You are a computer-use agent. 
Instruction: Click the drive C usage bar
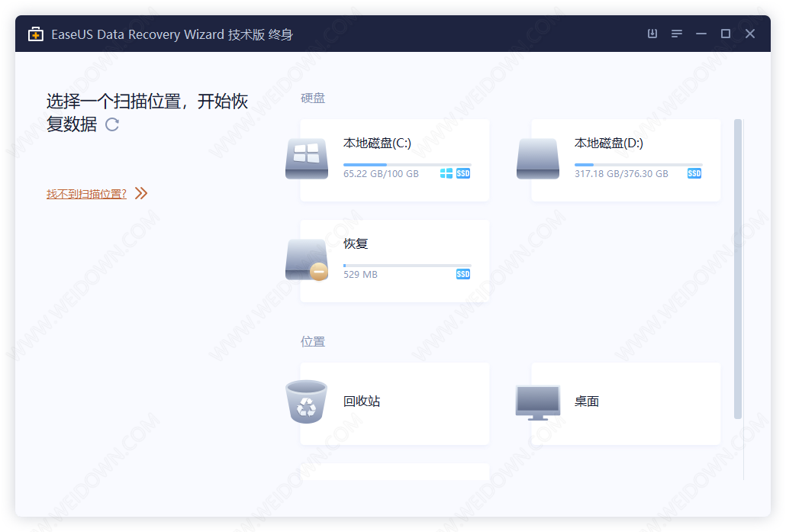click(x=407, y=164)
